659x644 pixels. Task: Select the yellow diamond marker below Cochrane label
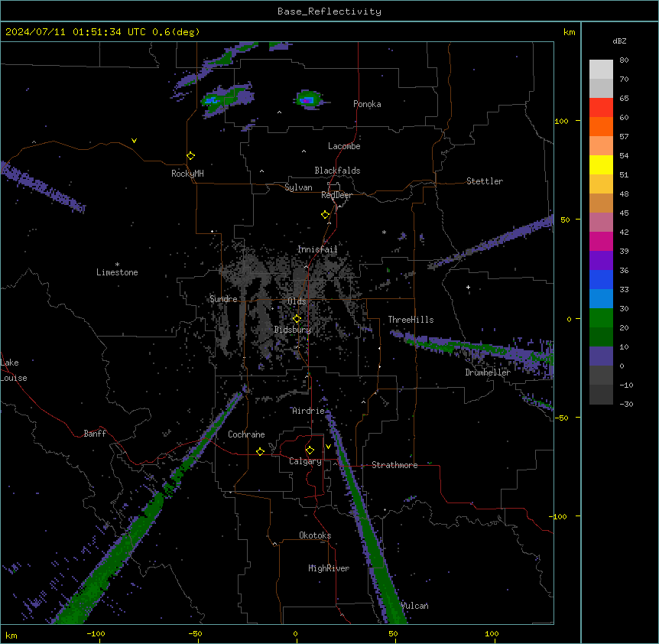pos(260,451)
